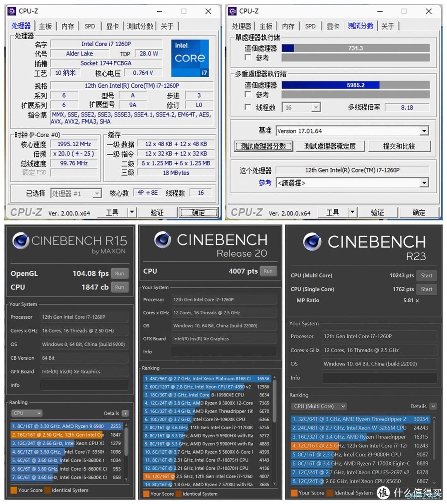This screenshot has height=504, width=447.
Task: Run the CPU test in Cinebench R15
Action: [120, 287]
